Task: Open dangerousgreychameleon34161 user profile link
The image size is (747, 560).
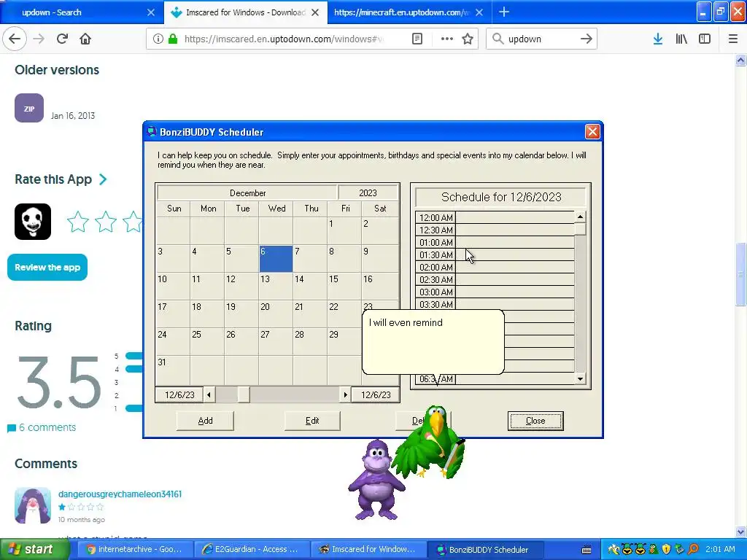Action: (120, 494)
